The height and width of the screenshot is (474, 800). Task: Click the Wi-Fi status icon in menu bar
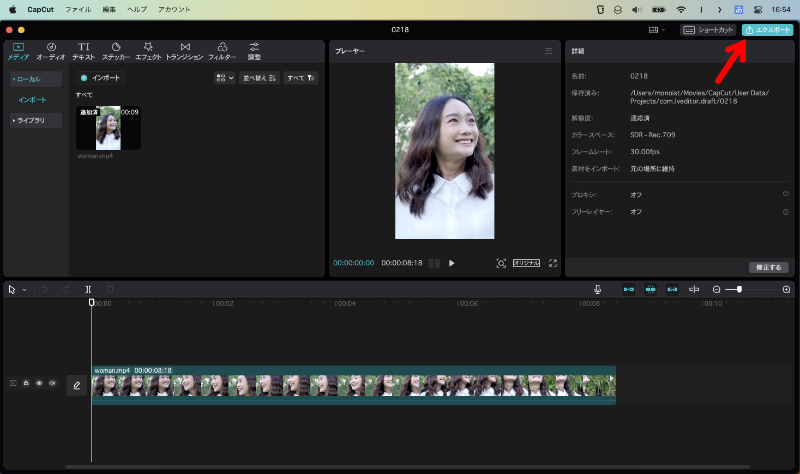(681, 9)
